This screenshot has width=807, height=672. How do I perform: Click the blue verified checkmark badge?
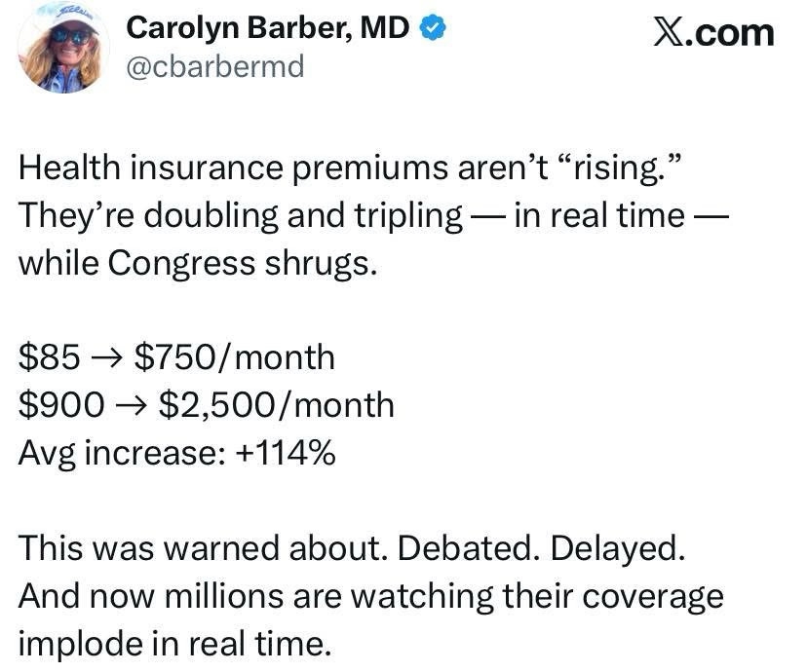(x=433, y=29)
